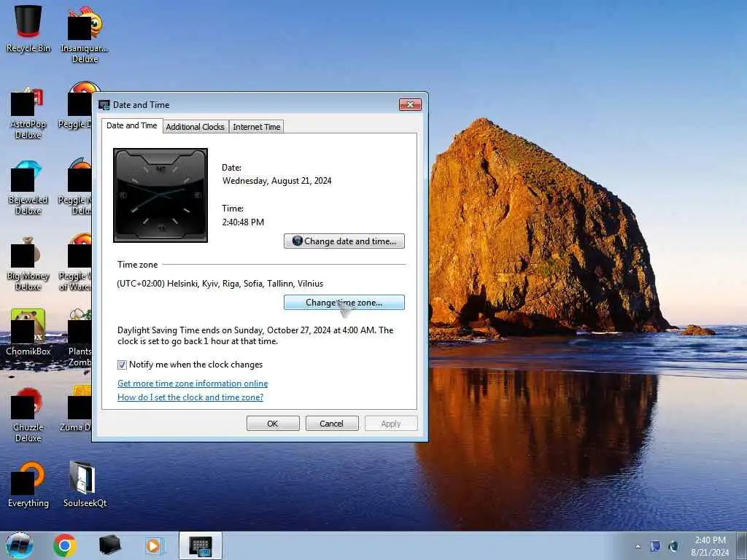The height and width of the screenshot is (560, 747).
Task: Select Chuzzle Deluxe desktop icon
Action: [28, 415]
